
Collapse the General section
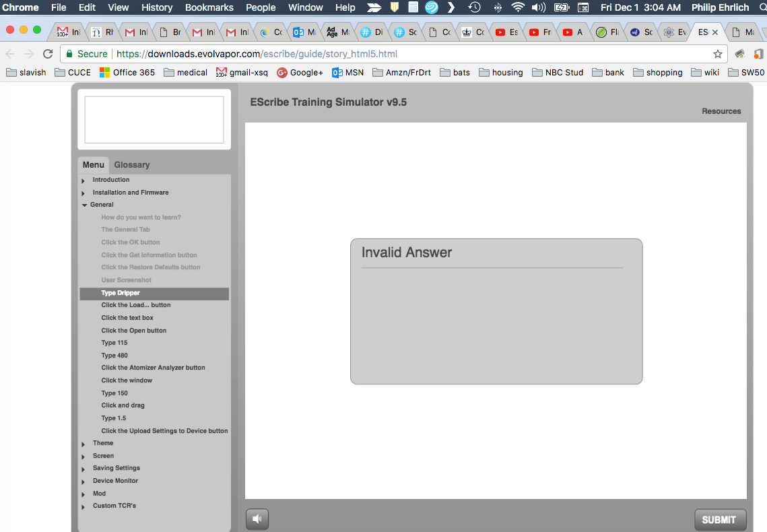click(x=84, y=205)
